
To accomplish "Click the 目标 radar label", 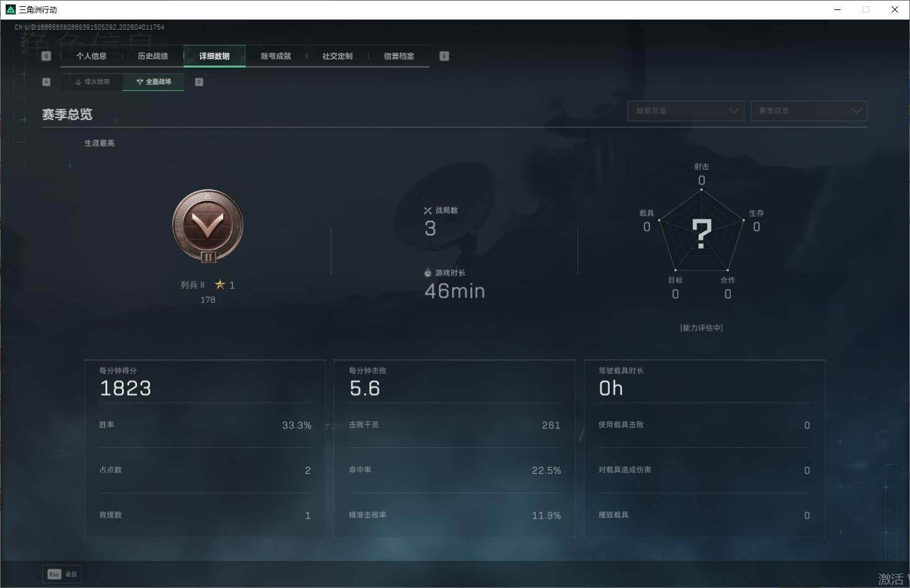I will click(x=676, y=280).
